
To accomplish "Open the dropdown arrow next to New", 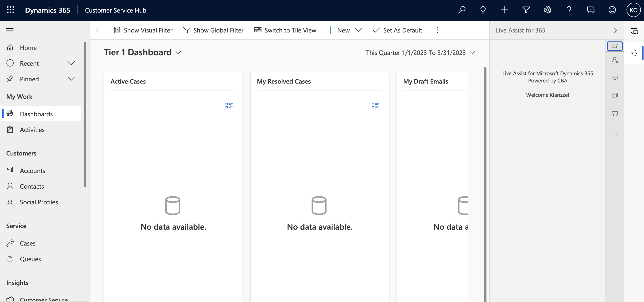I will pos(359,30).
